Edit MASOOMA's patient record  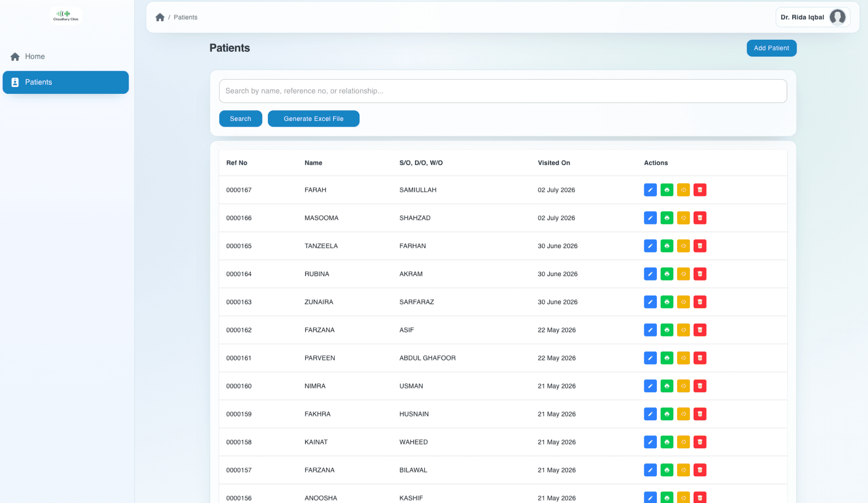click(x=650, y=218)
